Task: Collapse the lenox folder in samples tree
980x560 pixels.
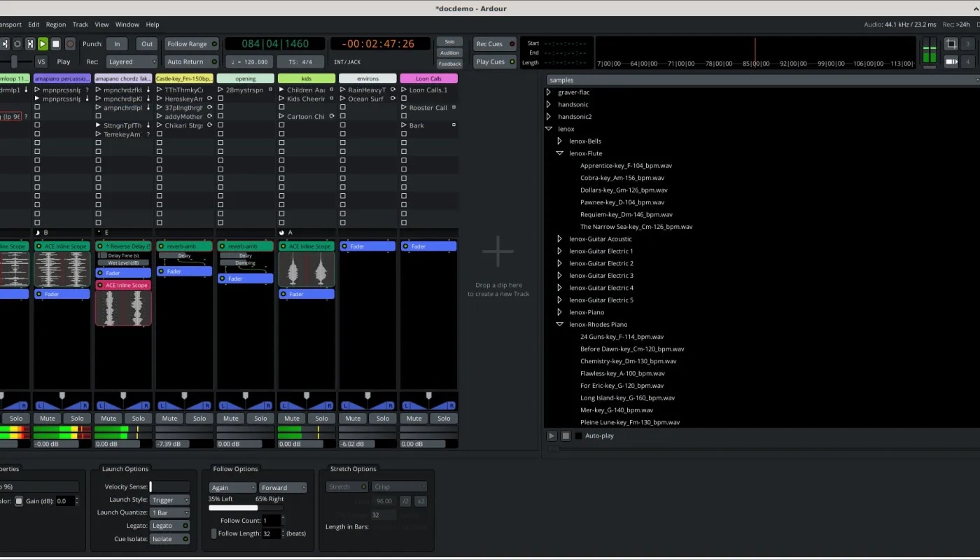Action: pos(549,129)
